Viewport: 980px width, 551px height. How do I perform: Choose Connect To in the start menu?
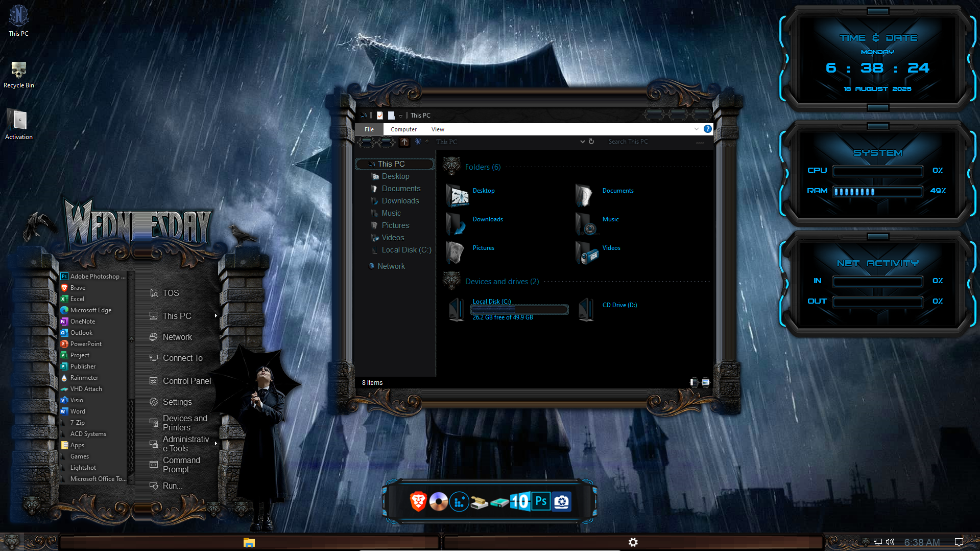pyautogui.click(x=177, y=358)
